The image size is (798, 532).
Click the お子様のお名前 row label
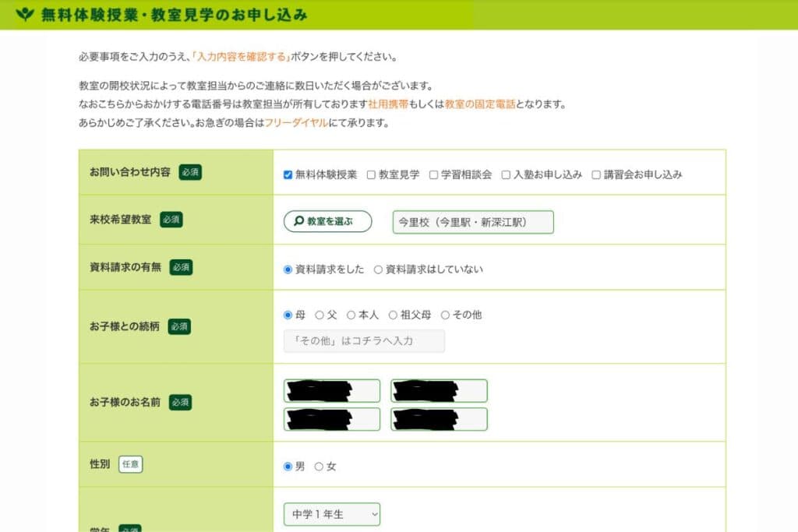click(x=125, y=402)
